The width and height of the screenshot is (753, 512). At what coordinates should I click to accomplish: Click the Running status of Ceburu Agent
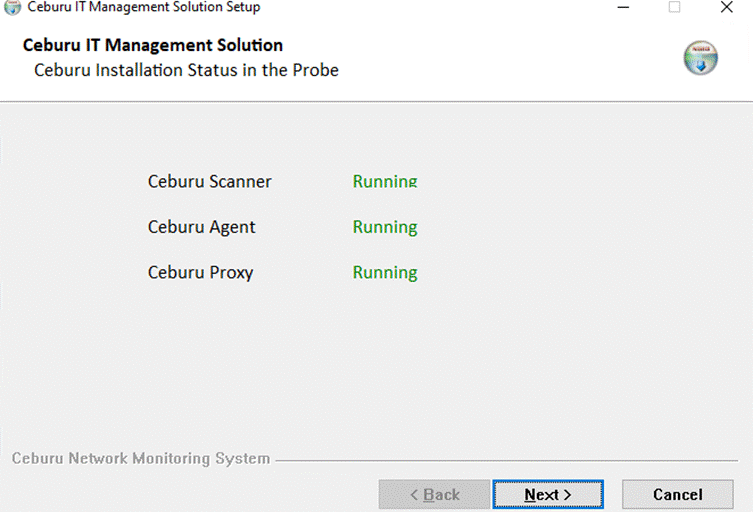coord(385,227)
